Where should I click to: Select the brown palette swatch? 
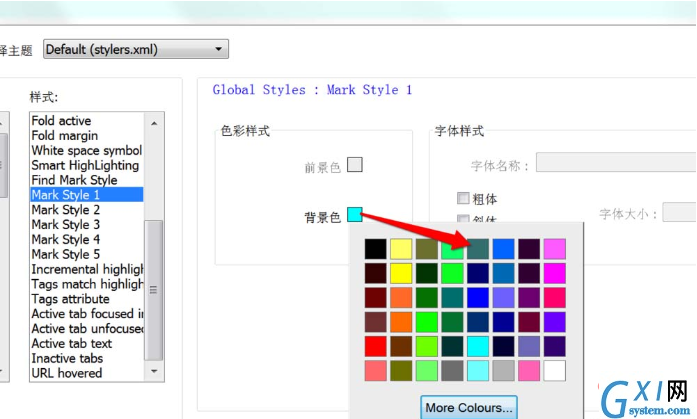(x=401, y=346)
